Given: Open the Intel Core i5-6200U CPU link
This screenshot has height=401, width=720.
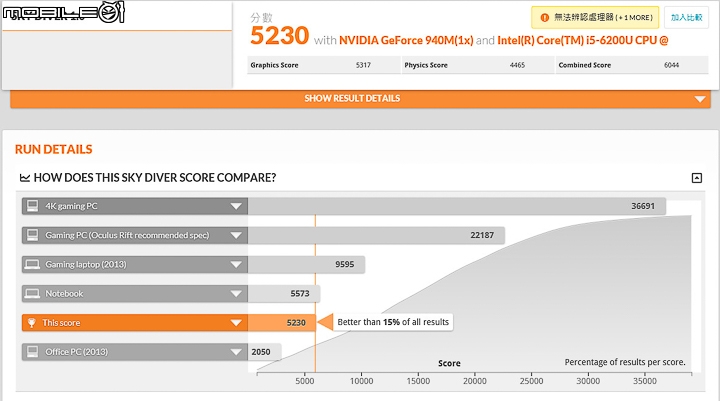Looking at the screenshot, I should point(582,40).
